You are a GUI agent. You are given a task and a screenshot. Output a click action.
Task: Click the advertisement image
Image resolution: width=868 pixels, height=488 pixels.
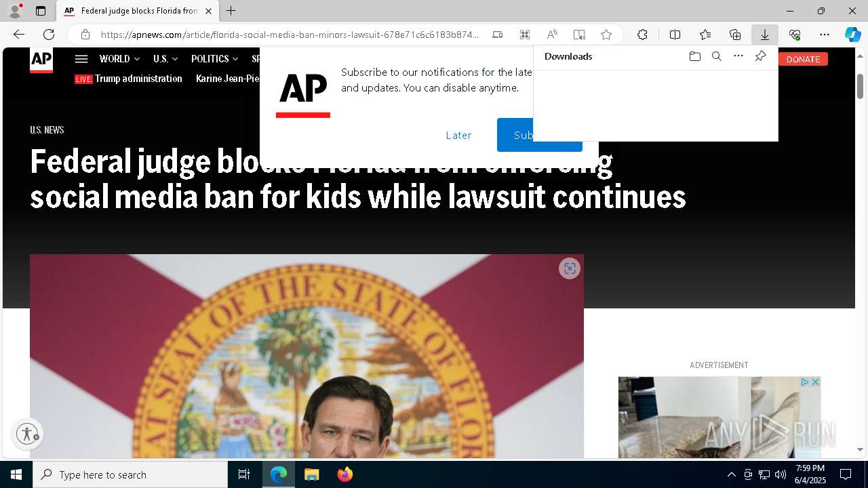tap(719, 418)
